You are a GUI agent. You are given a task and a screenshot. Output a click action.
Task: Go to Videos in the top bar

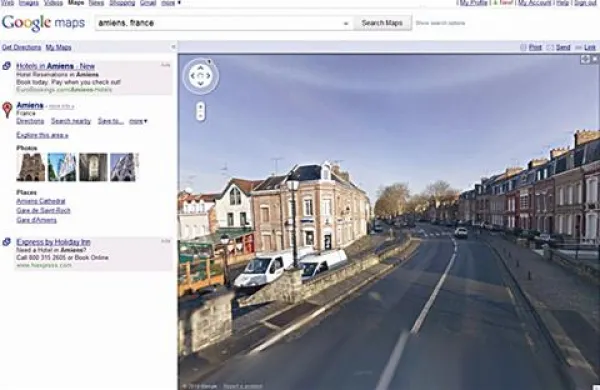coord(53,3)
